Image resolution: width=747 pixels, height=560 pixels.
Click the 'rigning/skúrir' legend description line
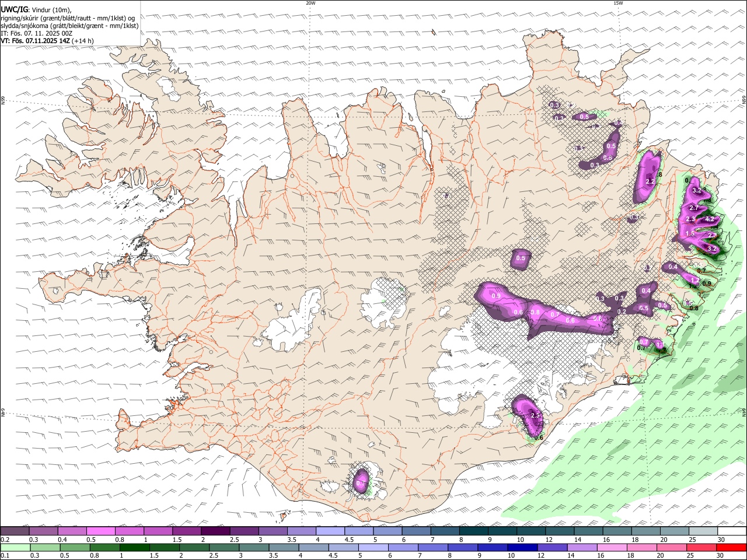coord(68,18)
